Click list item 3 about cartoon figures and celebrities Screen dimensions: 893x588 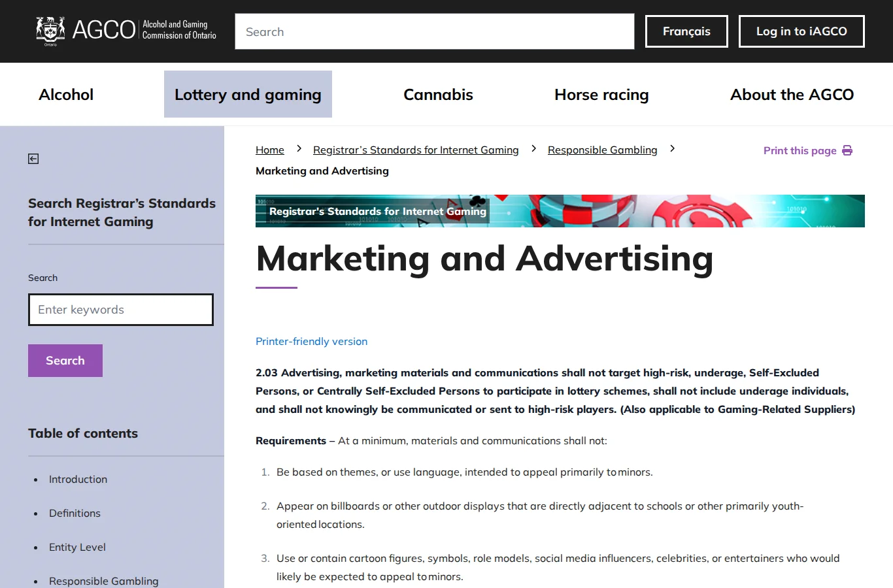[x=558, y=567]
